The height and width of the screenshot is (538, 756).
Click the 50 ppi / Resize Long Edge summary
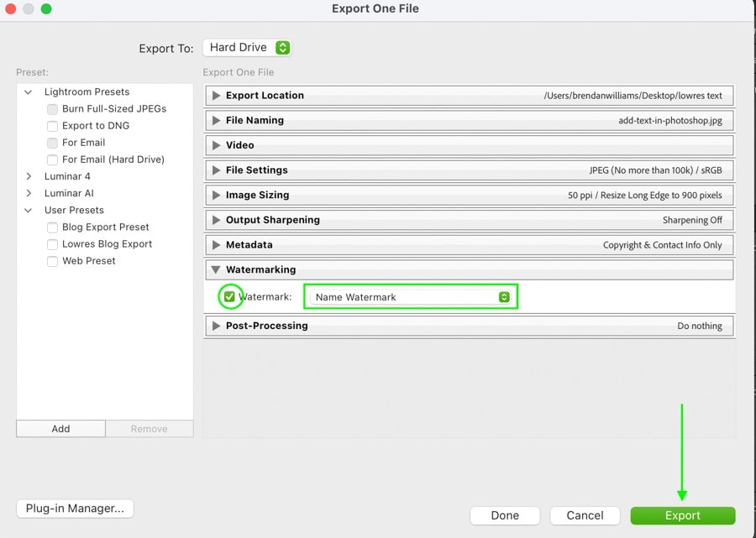644,195
